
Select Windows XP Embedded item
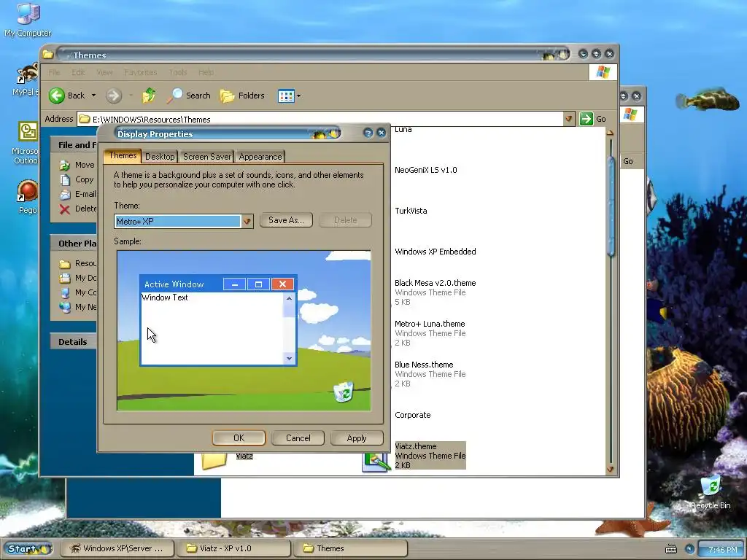click(x=435, y=252)
